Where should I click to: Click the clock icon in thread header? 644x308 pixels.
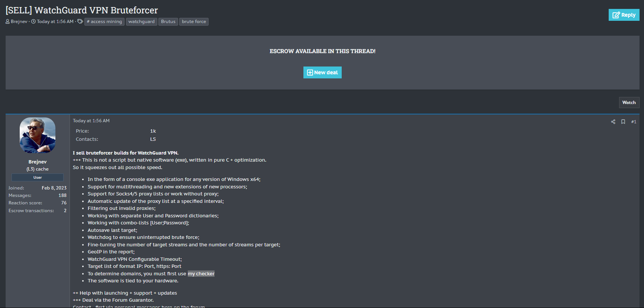pos(33,22)
